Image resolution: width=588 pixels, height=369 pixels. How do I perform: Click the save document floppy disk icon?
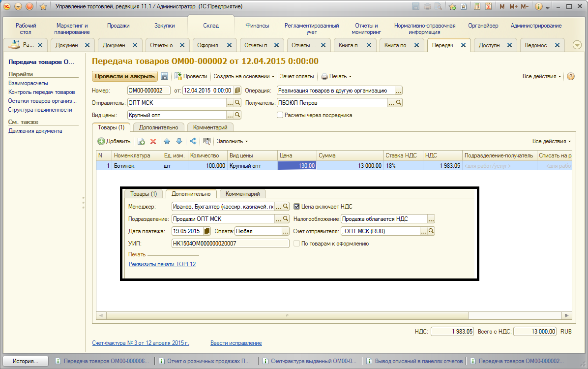(165, 76)
